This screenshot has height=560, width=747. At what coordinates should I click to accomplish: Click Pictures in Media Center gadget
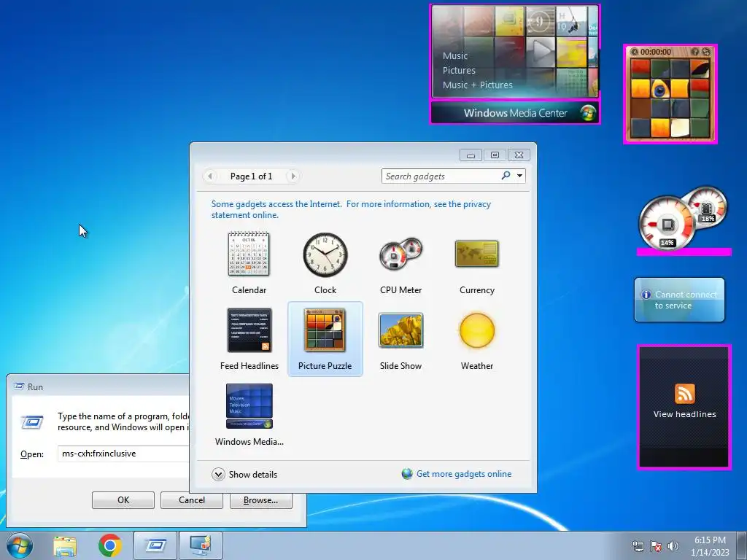pos(459,71)
